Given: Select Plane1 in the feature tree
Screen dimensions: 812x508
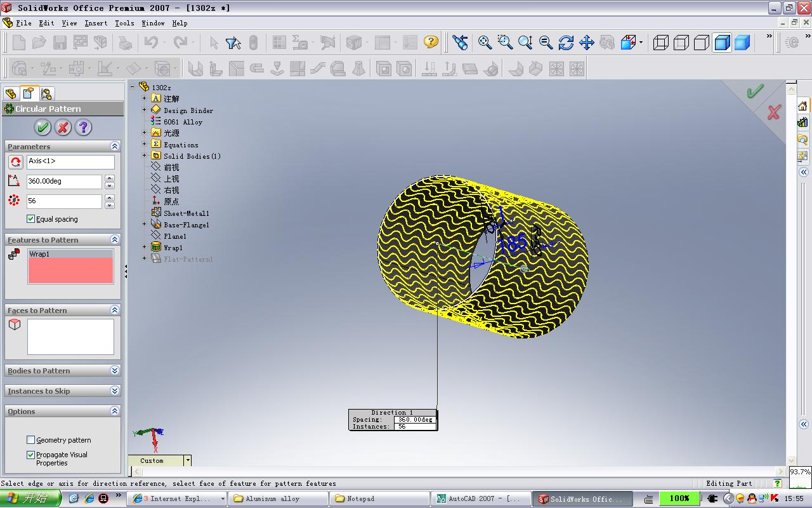Looking at the screenshot, I should (x=175, y=236).
